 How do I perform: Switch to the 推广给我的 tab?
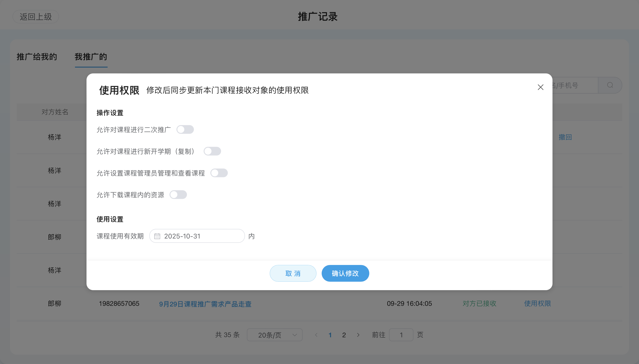(37, 57)
